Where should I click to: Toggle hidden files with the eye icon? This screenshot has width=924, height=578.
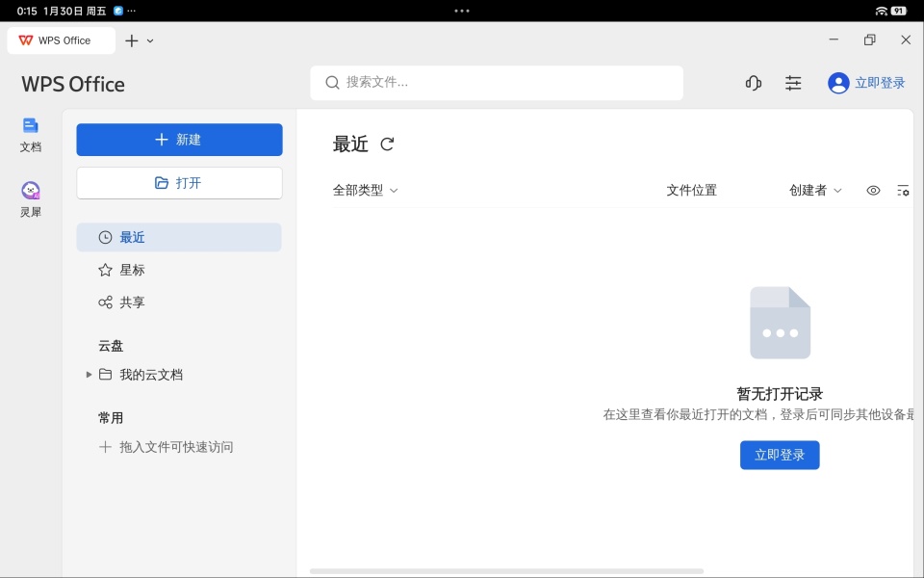tap(873, 190)
